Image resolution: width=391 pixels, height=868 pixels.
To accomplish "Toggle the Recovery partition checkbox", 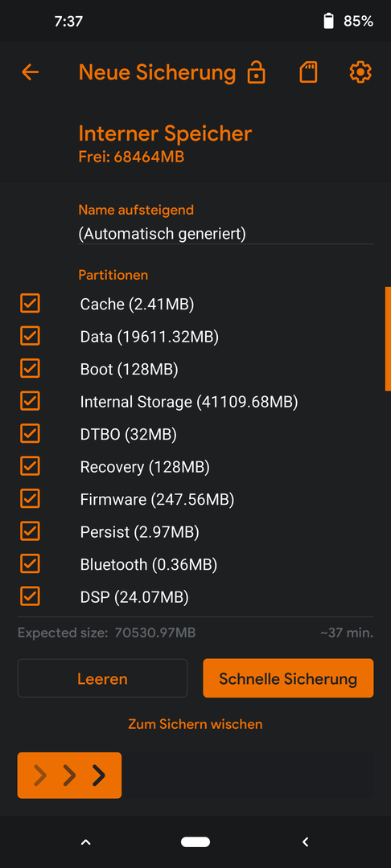I will click(30, 467).
